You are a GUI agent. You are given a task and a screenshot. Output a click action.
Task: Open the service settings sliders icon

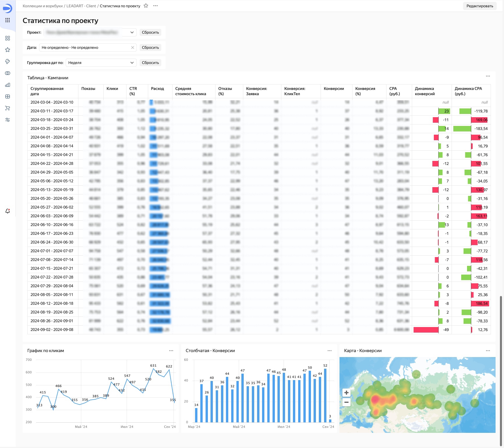(x=8, y=120)
